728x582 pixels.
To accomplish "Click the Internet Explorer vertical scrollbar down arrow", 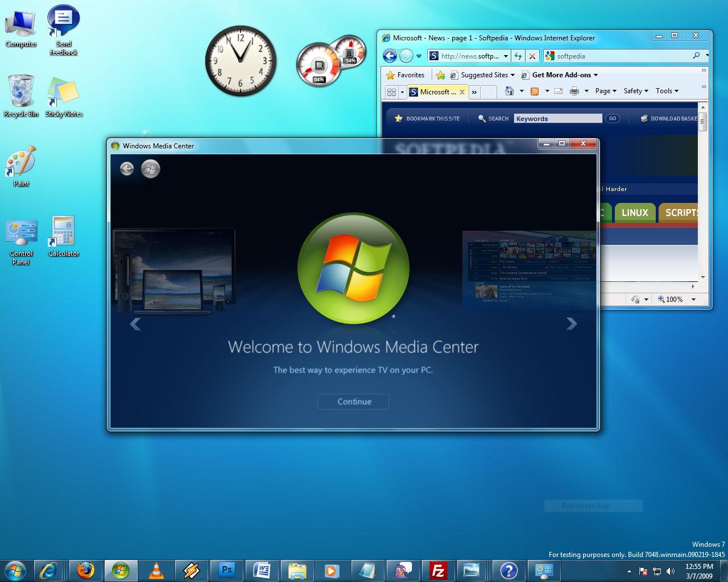I will click(703, 277).
